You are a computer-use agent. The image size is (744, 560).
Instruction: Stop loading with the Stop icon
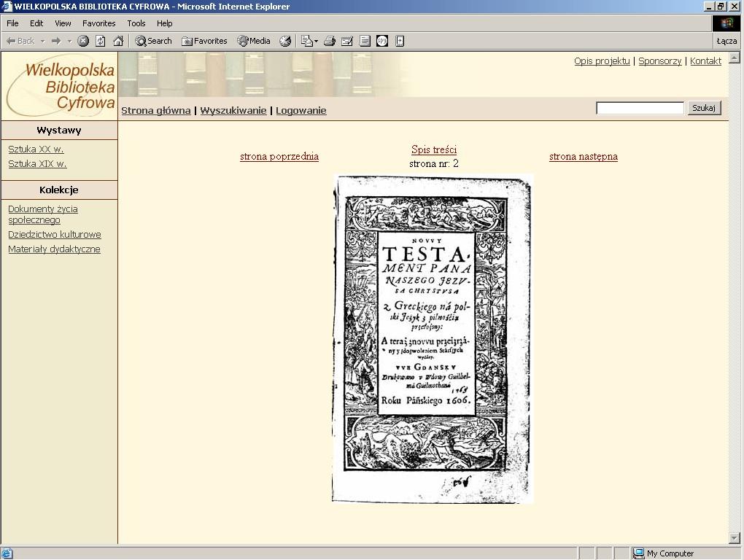click(x=83, y=42)
